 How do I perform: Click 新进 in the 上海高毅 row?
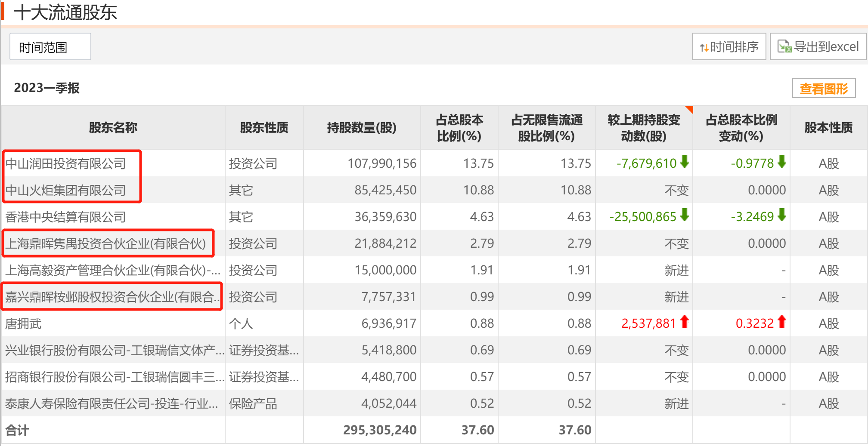[676, 270]
